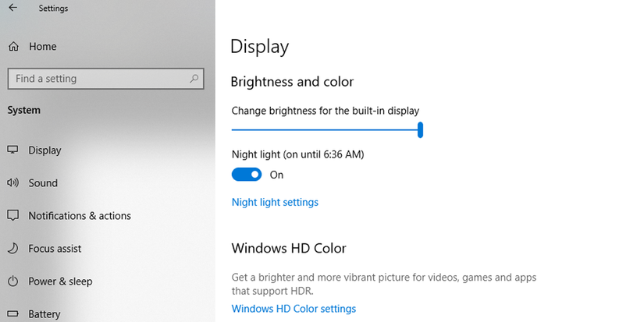Open Night light settings link
Screen dimensions: 644x322
(275, 203)
